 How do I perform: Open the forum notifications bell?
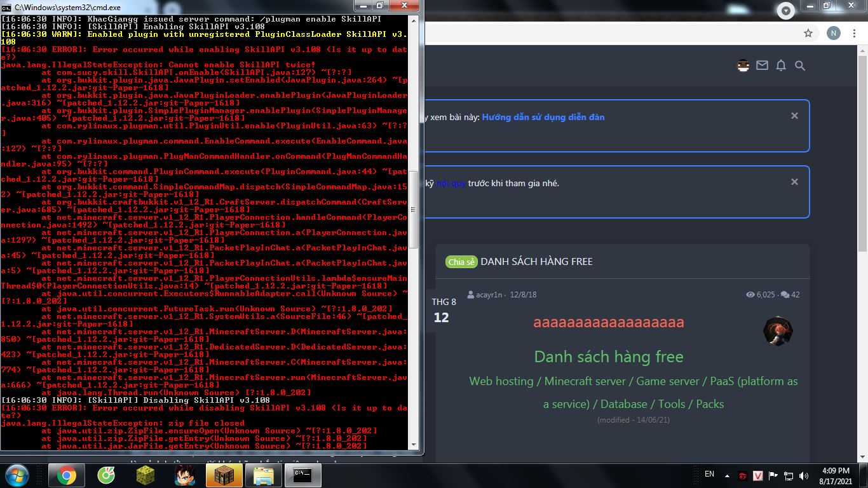click(x=781, y=65)
